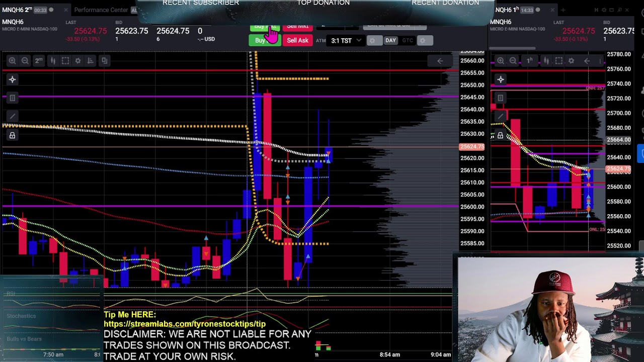
Task: Open the streamlabs tip link
Action: [x=185, y=324]
